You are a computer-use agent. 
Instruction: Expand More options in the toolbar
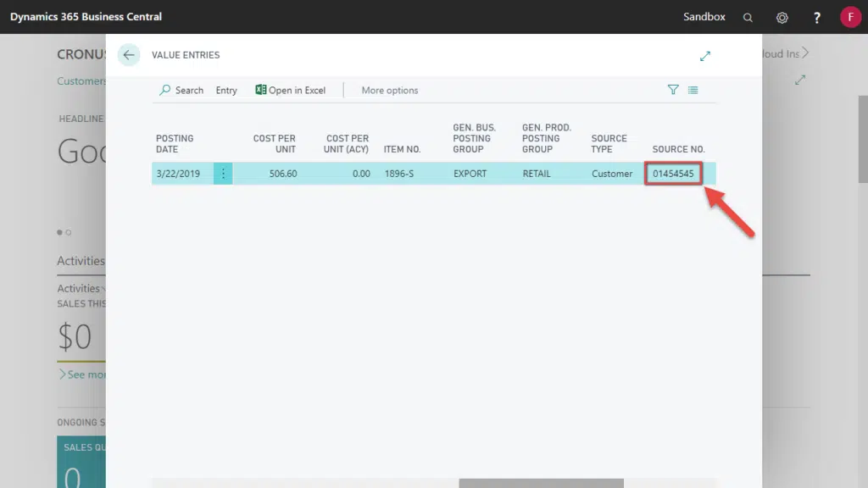[x=389, y=90]
